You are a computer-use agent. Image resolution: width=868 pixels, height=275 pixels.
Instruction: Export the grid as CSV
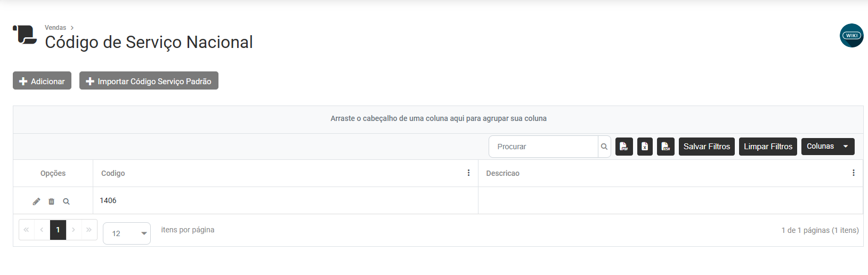click(666, 147)
